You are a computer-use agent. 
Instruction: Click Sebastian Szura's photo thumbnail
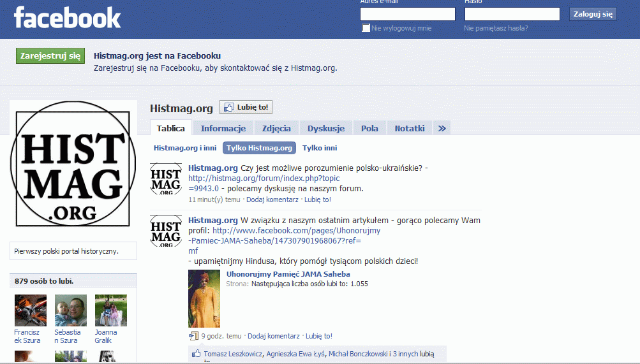[71, 310]
